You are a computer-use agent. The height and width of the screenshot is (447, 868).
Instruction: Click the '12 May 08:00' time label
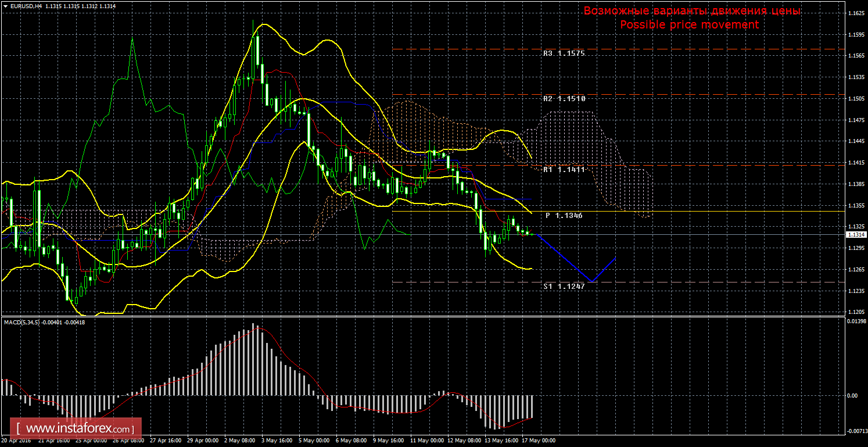pyautogui.click(x=465, y=441)
